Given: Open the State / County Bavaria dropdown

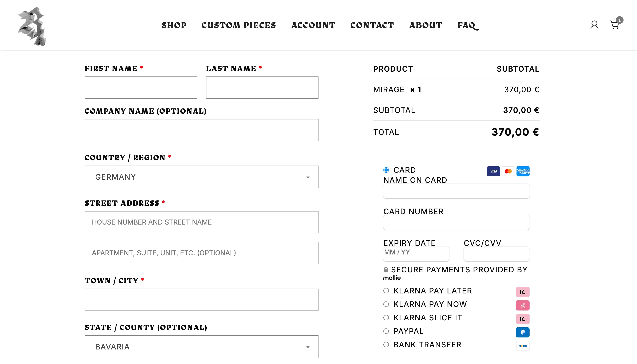Looking at the screenshot, I should (x=201, y=347).
